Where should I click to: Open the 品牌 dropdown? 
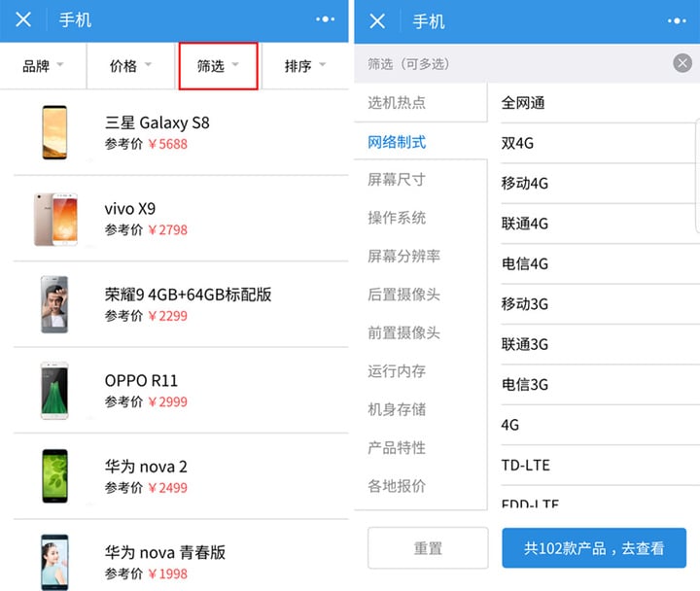click(44, 66)
